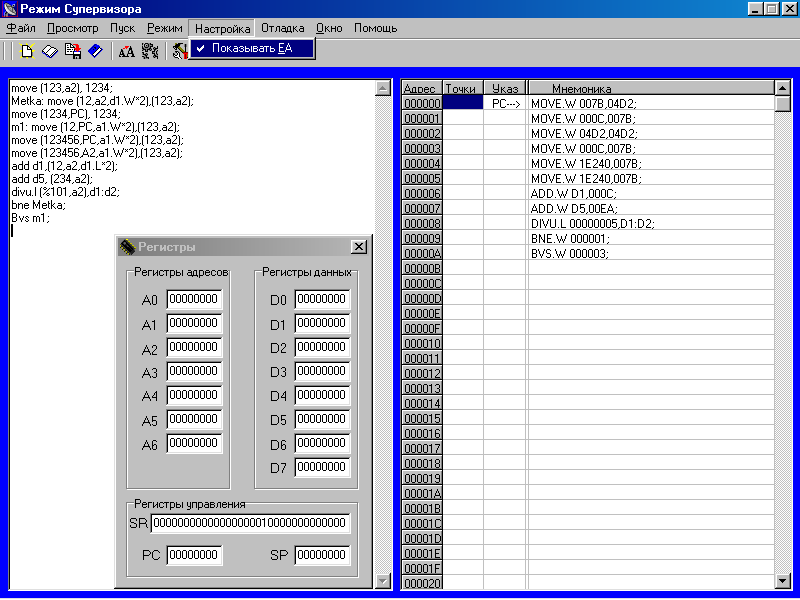Click the SR register input field
800x600 pixels.
[x=250, y=524]
